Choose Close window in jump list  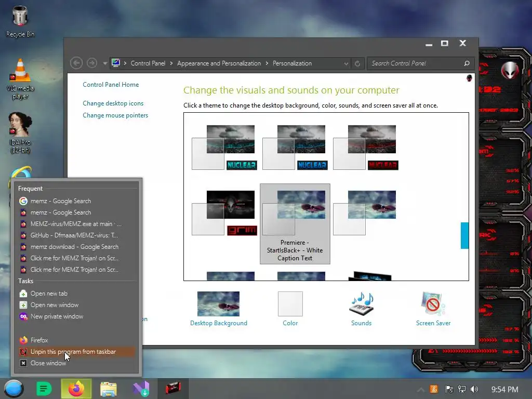[77, 363]
